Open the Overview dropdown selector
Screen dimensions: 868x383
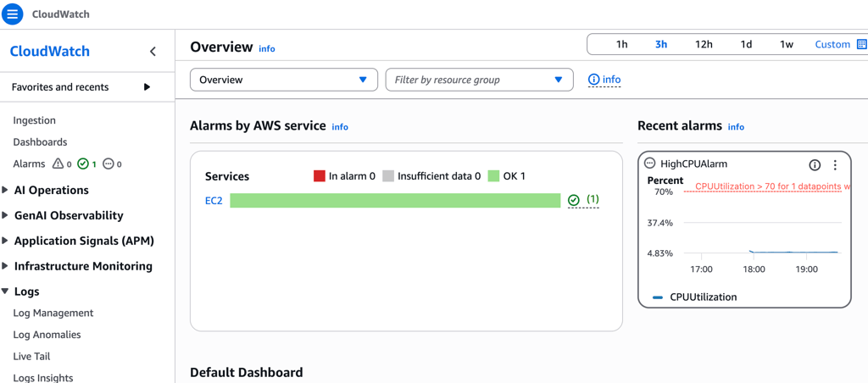pyautogui.click(x=283, y=80)
